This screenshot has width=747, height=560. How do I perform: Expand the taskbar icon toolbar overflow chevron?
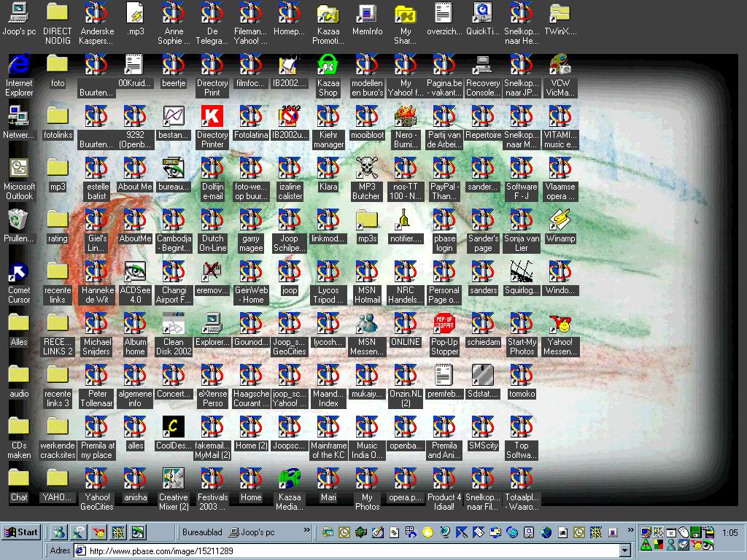pyautogui.click(x=631, y=530)
